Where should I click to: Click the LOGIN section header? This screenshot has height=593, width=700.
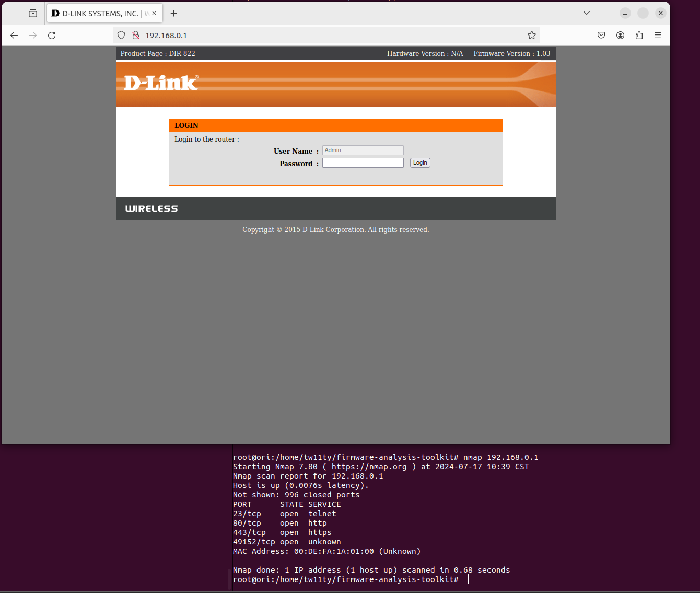pyautogui.click(x=336, y=125)
